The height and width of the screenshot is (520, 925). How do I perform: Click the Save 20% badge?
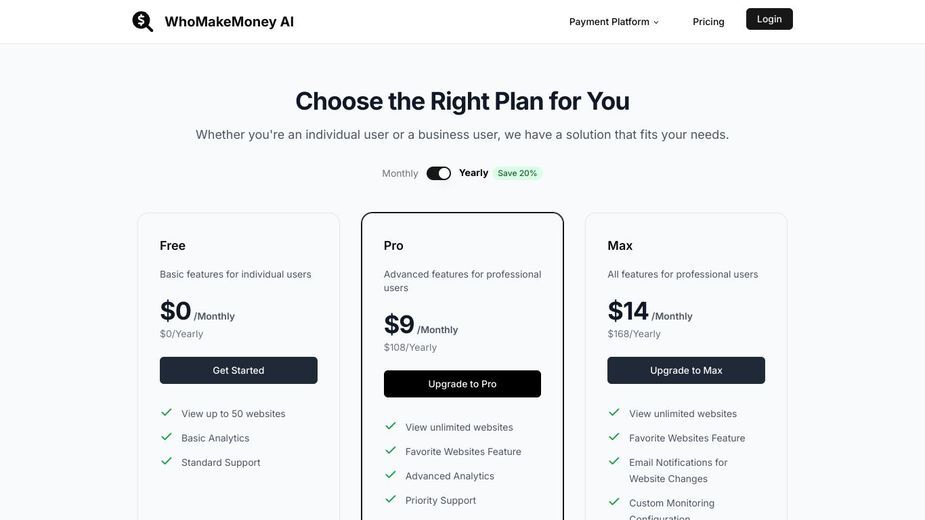click(x=517, y=173)
